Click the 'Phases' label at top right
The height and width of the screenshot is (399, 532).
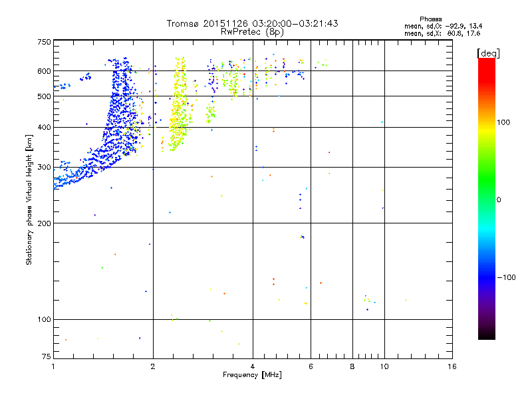[430, 19]
